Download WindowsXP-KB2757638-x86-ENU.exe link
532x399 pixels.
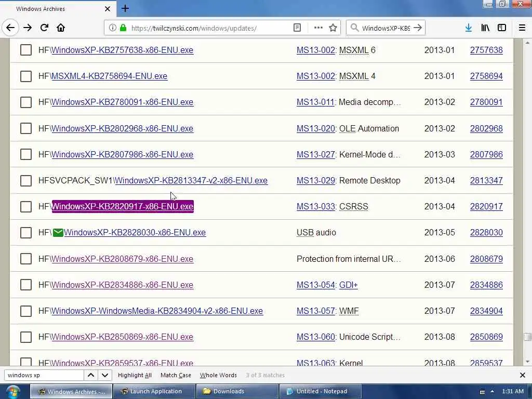coord(122,50)
